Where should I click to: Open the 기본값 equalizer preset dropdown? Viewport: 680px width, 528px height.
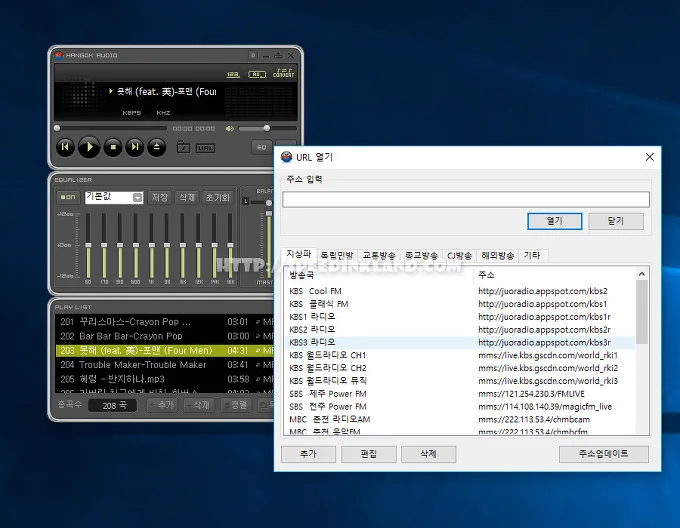(x=114, y=197)
